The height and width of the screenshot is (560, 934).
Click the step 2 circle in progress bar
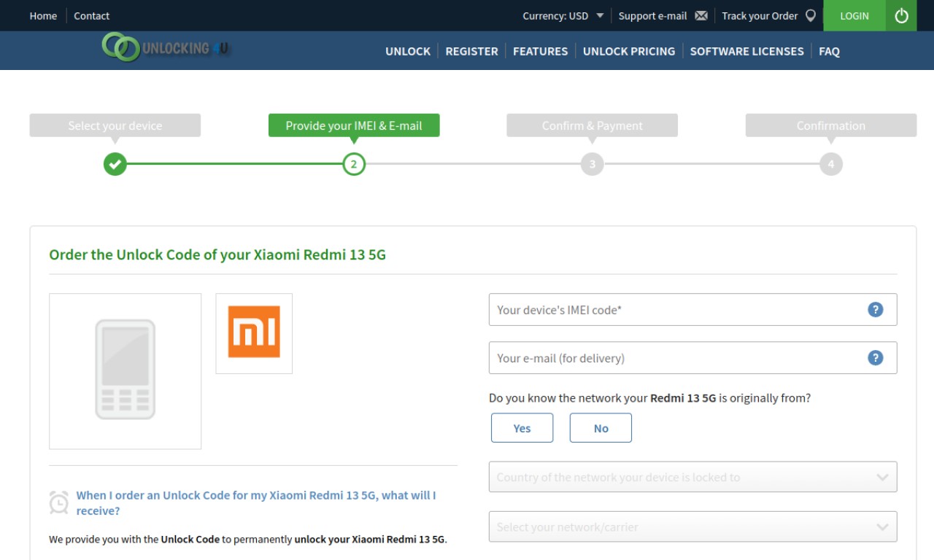coord(354,164)
